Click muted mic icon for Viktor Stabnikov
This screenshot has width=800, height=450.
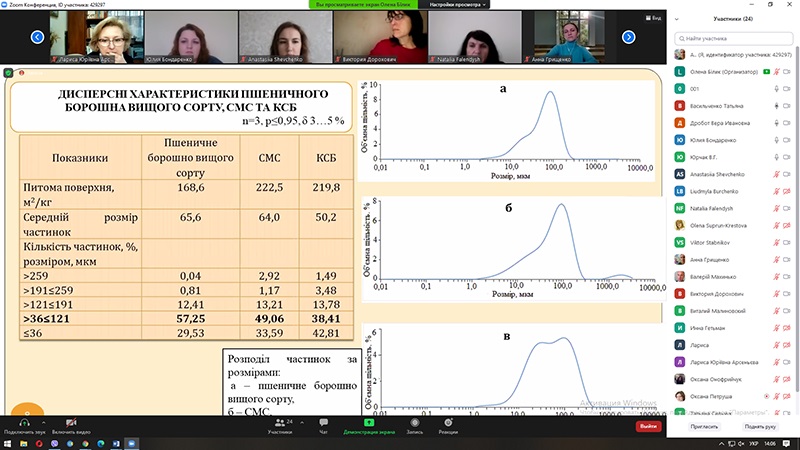point(777,243)
